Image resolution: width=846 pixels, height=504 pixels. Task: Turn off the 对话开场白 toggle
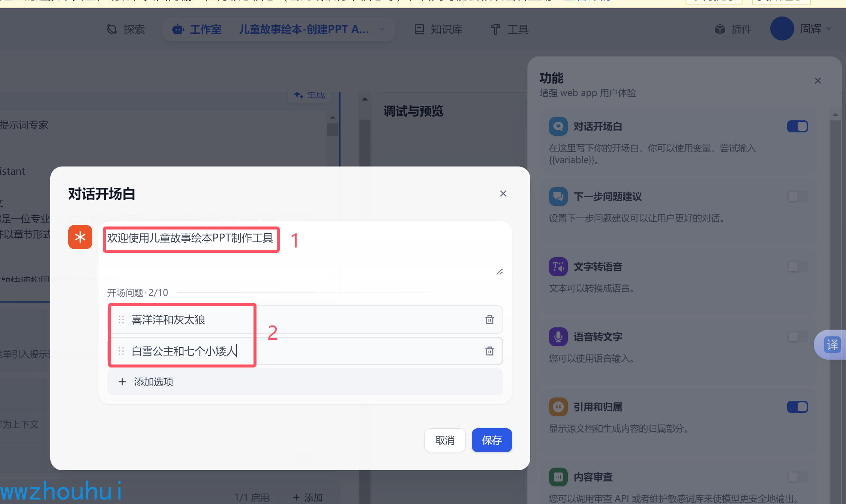(797, 126)
